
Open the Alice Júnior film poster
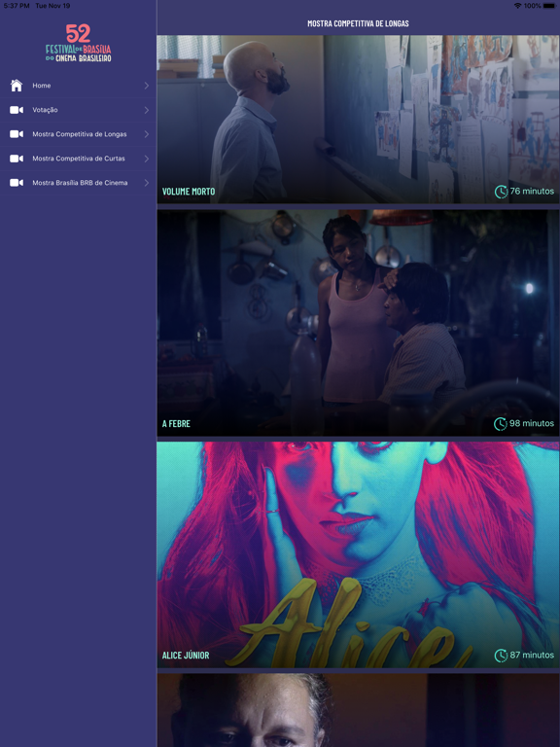[x=358, y=554]
